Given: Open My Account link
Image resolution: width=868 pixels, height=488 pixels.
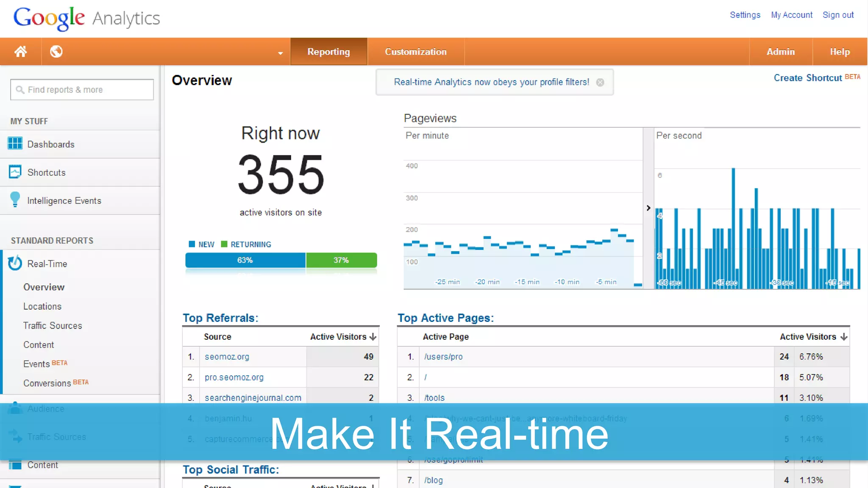Looking at the screenshot, I should coord(792,15).
